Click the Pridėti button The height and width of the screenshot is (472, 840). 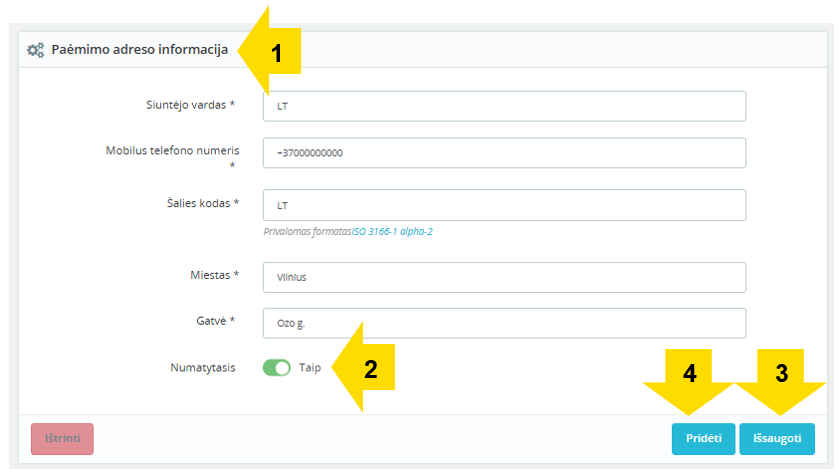click(703, 439)
